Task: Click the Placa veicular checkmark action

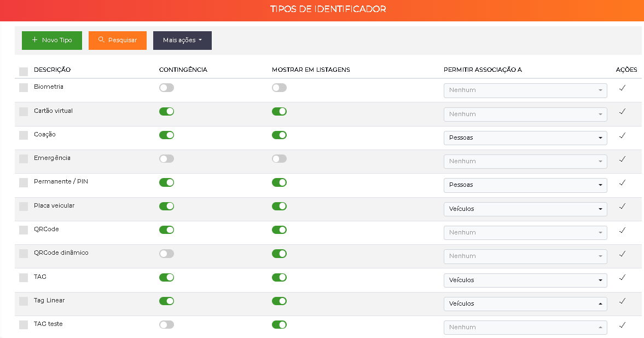Action: (x=622, y=206)
